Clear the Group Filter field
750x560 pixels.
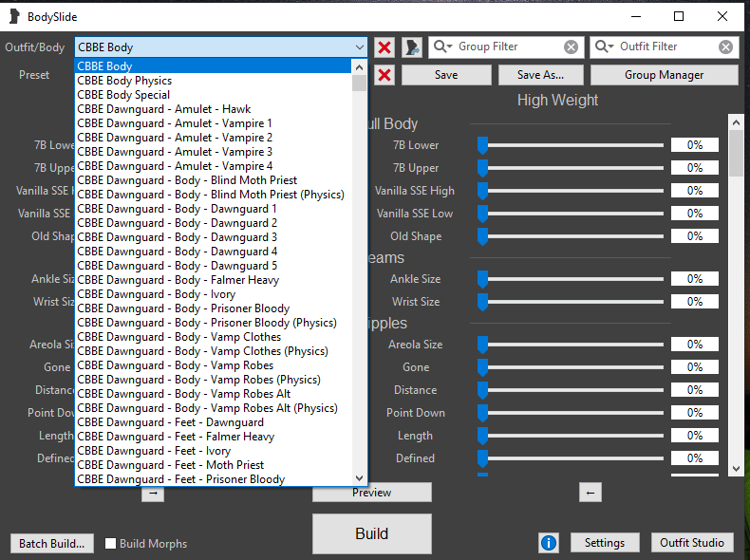571,47
